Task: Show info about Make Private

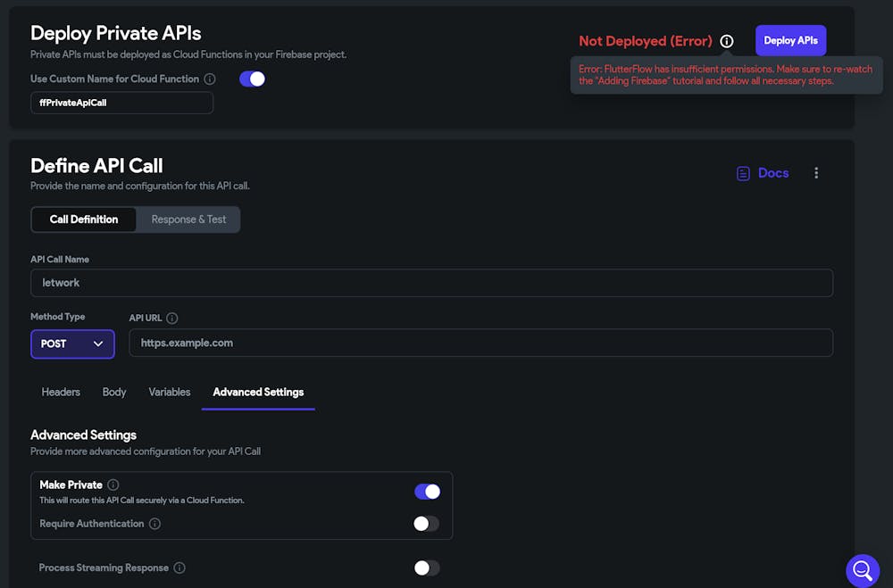Action: pyautogui.click(x=113, y=485)
